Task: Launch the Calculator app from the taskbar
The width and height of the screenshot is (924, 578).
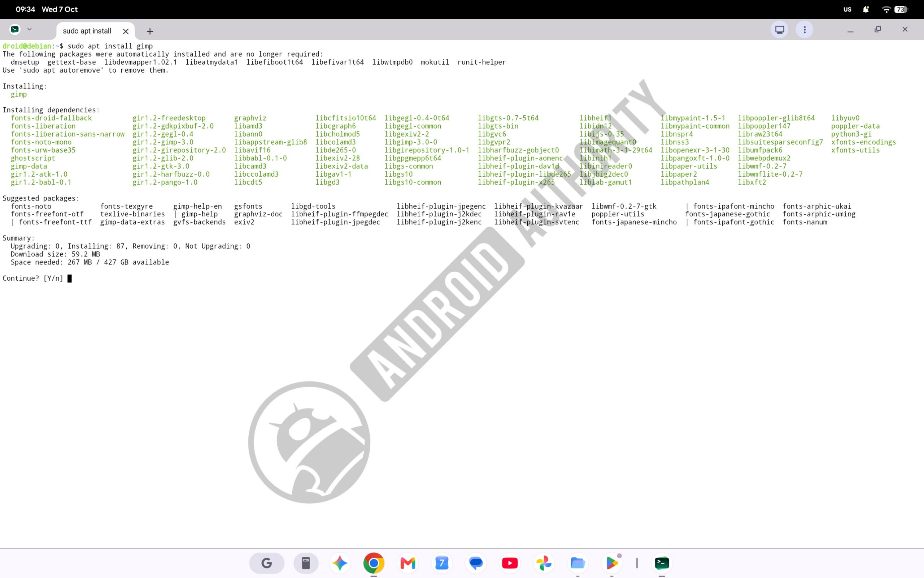Action: click(x=306, y=563)
